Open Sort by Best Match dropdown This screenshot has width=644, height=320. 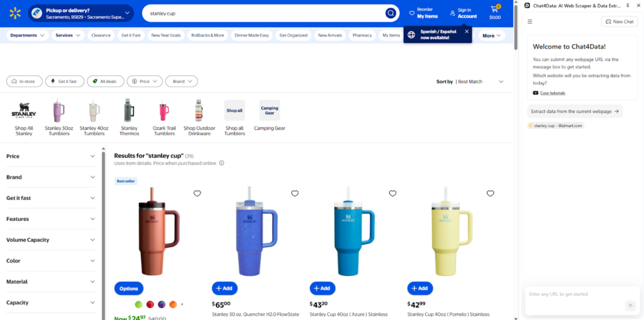470,82
